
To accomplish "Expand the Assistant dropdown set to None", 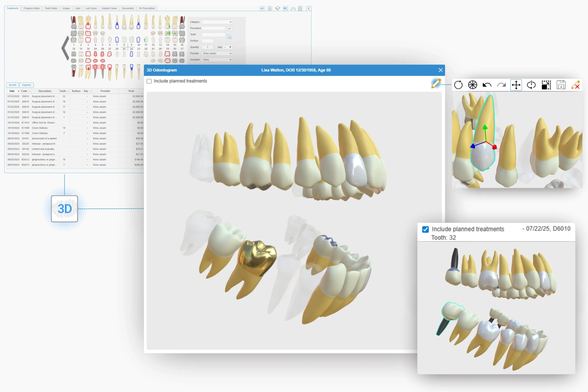I will tap(217, 59).
